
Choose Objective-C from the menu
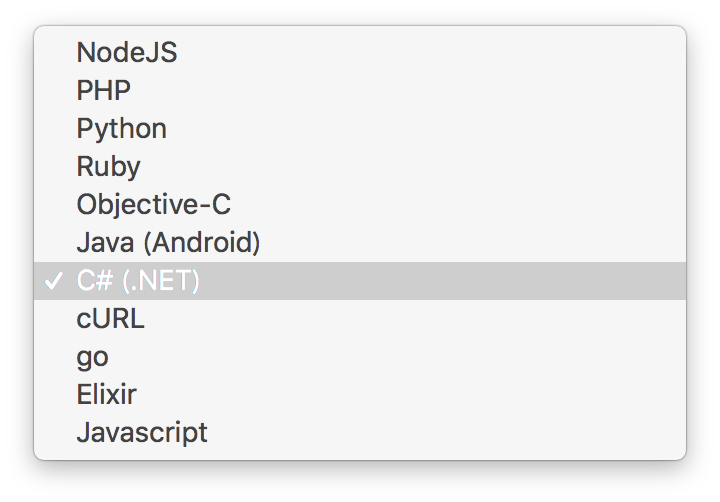click(x=360, y=205)
